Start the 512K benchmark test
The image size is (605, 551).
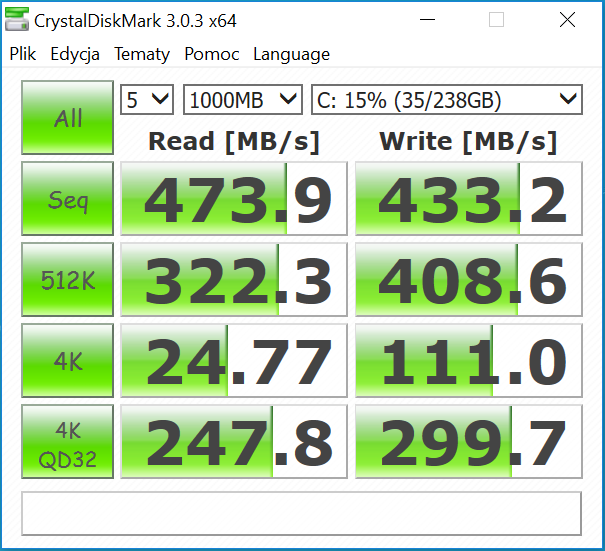(68, 279)
